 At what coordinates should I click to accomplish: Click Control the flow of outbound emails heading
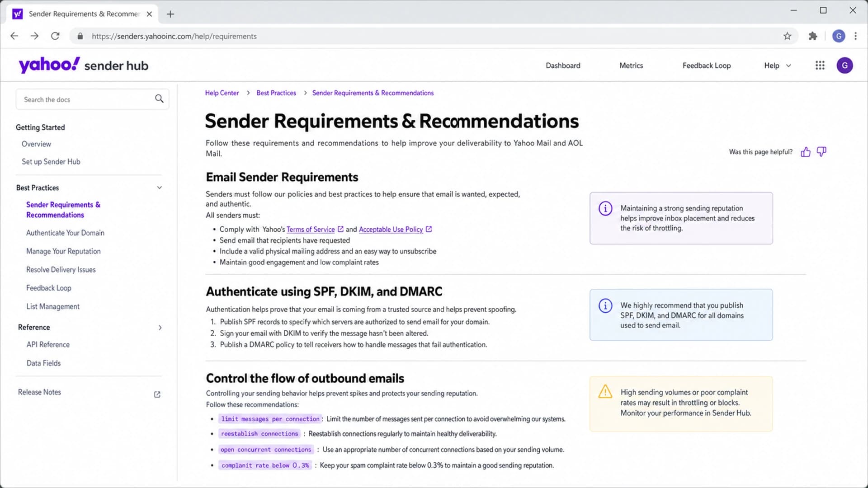[x=305, y=378]
